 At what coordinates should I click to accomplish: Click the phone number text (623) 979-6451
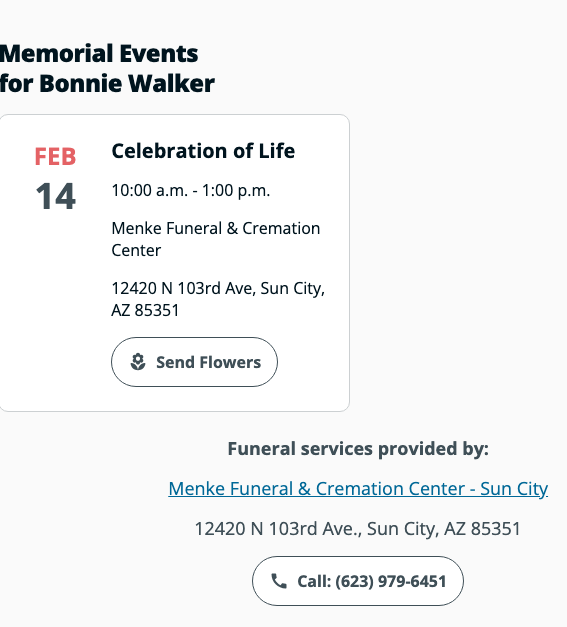(x=391, y=581)
